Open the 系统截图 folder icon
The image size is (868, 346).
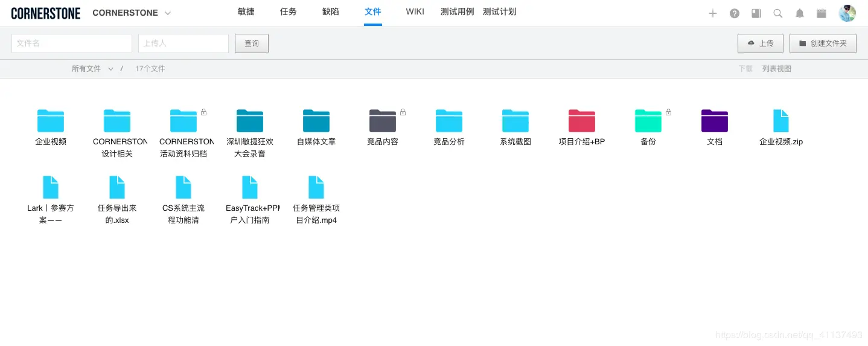(x=515, y=121)
